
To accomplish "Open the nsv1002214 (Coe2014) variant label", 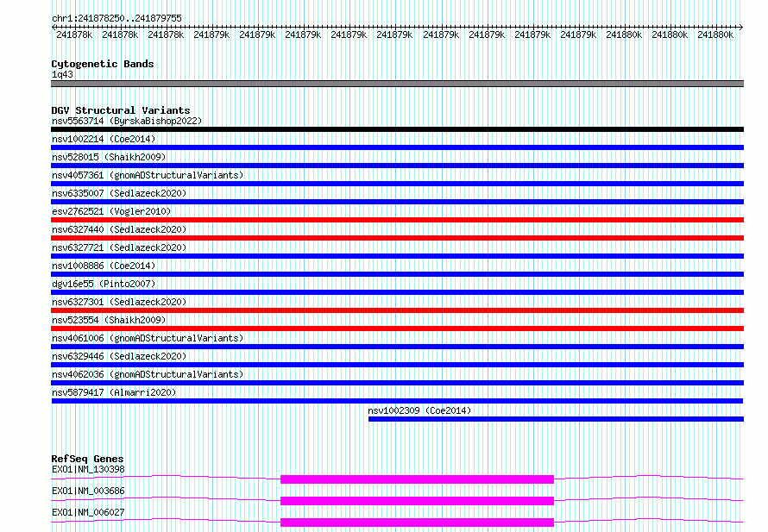I will coord(104,139).
